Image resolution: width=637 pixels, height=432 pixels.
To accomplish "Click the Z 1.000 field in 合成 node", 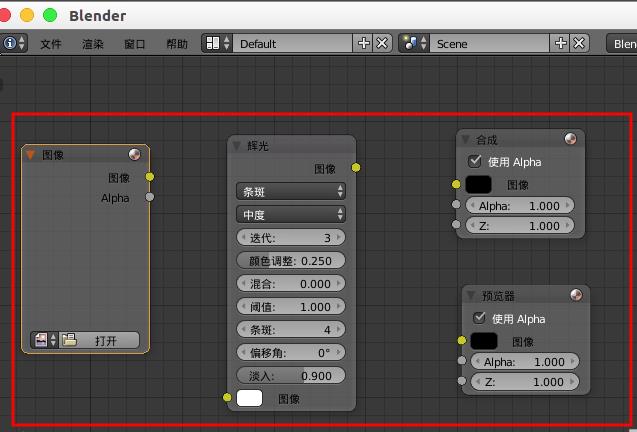I will pyautogui.click(x=520, y=226).
